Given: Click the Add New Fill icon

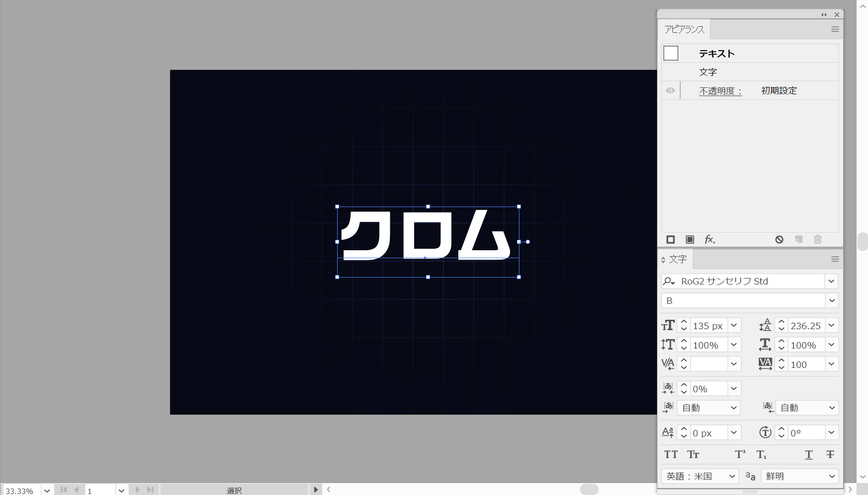Looking at the screenshot, I should coord(690,240).
